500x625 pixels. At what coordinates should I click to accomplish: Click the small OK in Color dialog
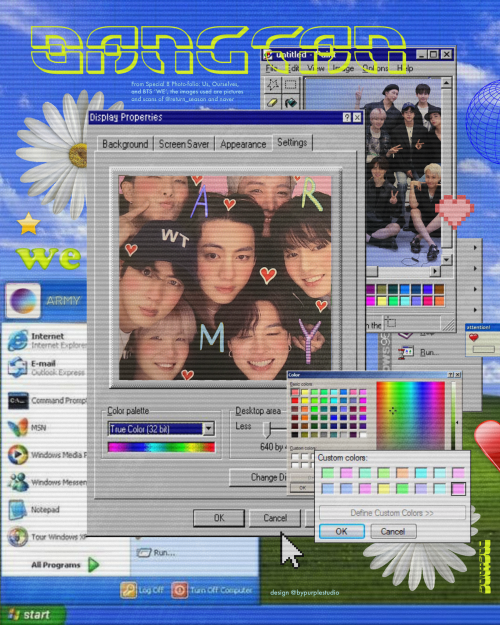pos(303,487)
